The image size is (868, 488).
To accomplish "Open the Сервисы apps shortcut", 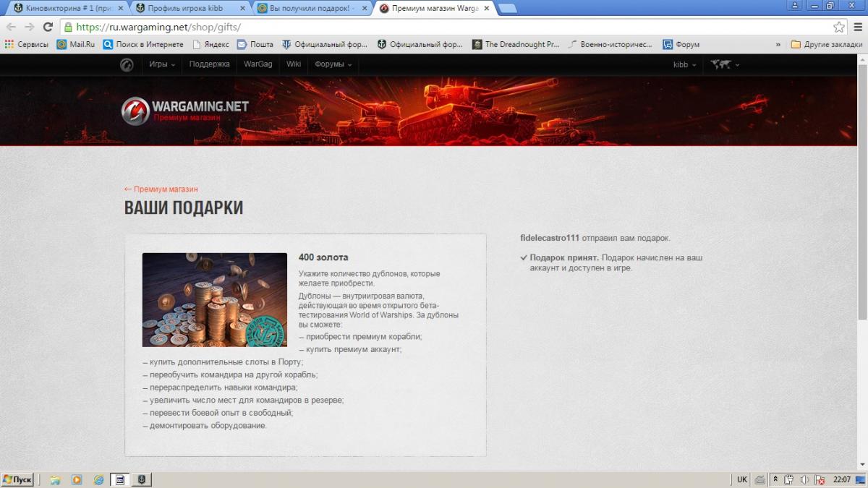I will coord(26,44).
